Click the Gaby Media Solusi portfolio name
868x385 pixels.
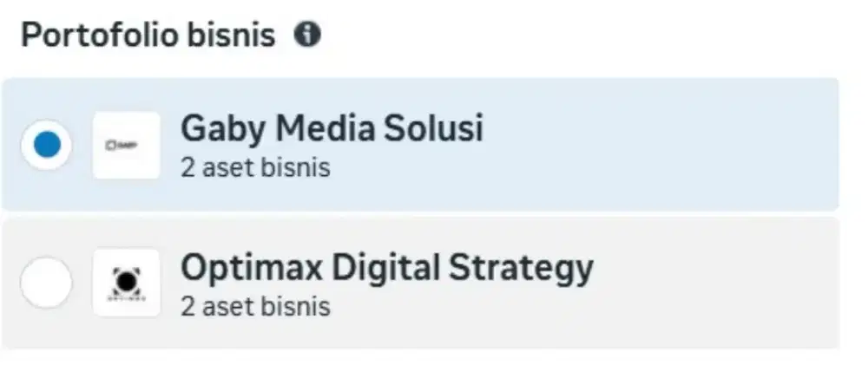point(332,129)
